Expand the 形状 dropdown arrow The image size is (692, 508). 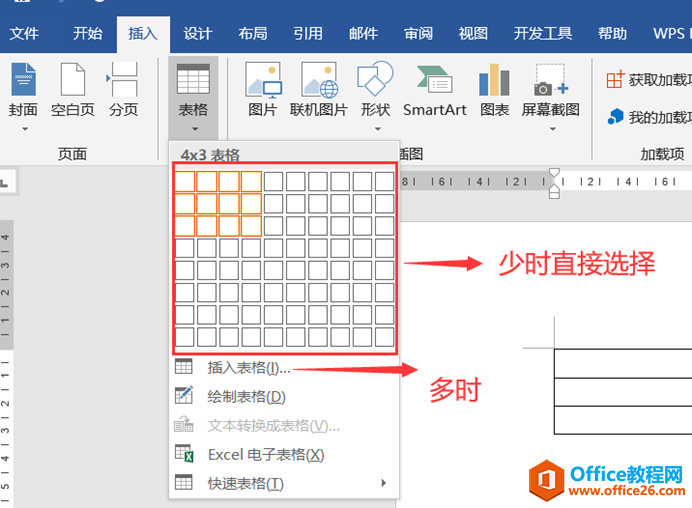377,129
